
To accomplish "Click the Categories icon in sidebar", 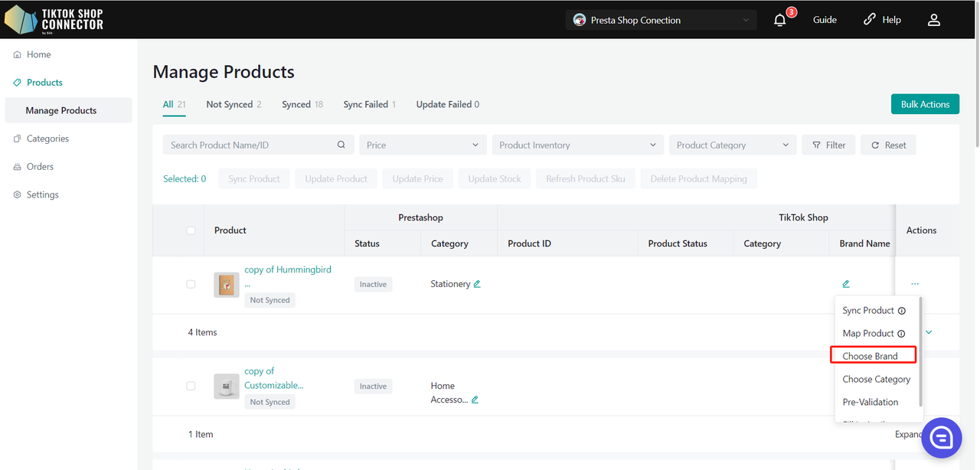I will [x=18, y=139].
